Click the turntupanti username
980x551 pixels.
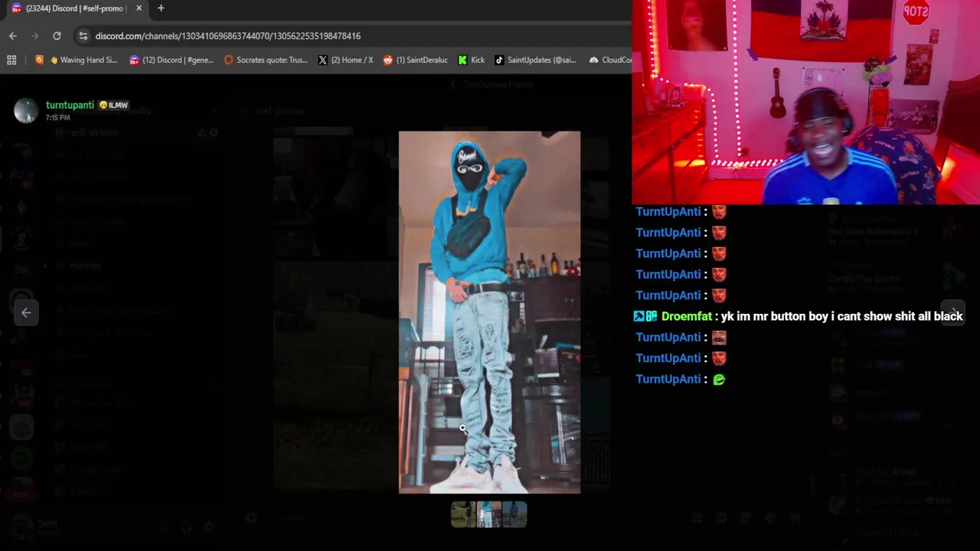click(70, 105)
